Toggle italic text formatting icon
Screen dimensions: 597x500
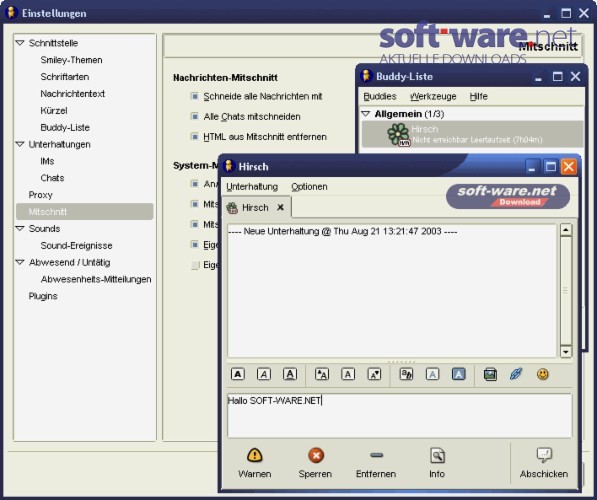coord(264,374)
